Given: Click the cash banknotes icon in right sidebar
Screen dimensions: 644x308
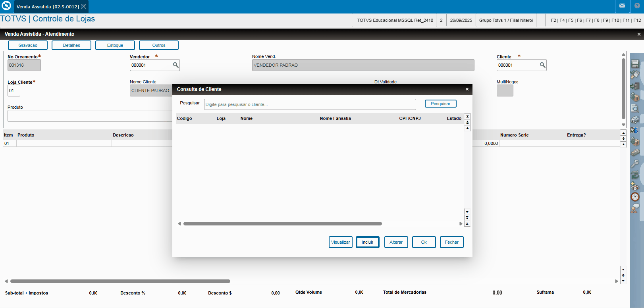Looking at the screenshot, I should [x=635, y=152].
